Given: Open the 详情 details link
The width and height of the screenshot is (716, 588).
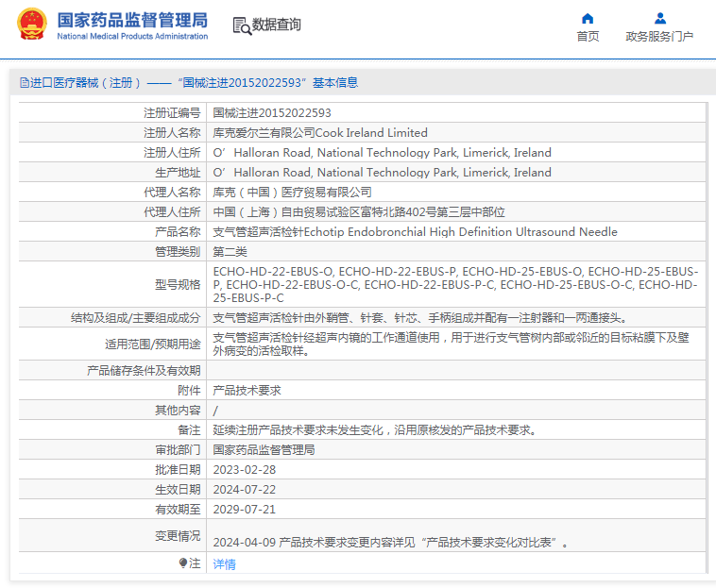Looking at the screenshot, I should pyautogui.click(x=224, y=564).
